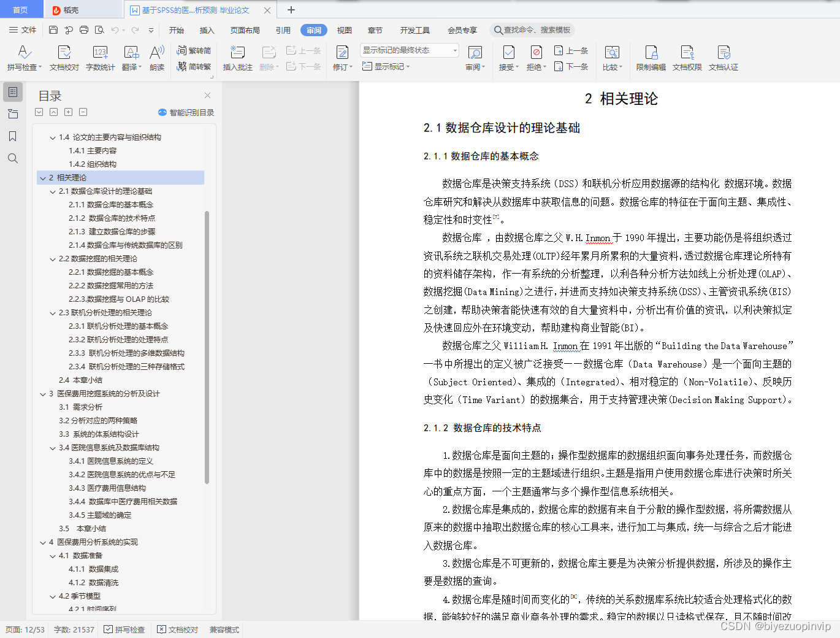
Task: Switch to the 章节 ribbon tab
Action: 375,30
